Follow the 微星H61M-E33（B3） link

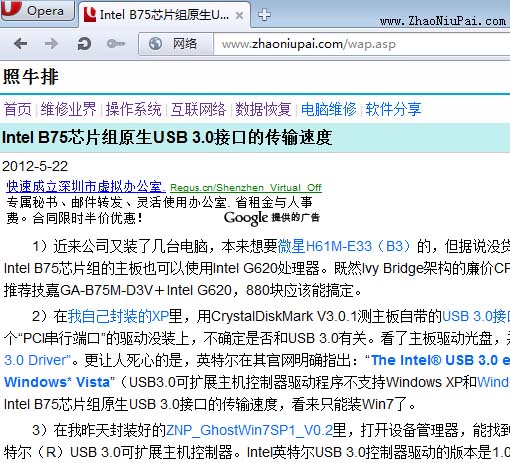pyautogui.click(x=344, y=246)
